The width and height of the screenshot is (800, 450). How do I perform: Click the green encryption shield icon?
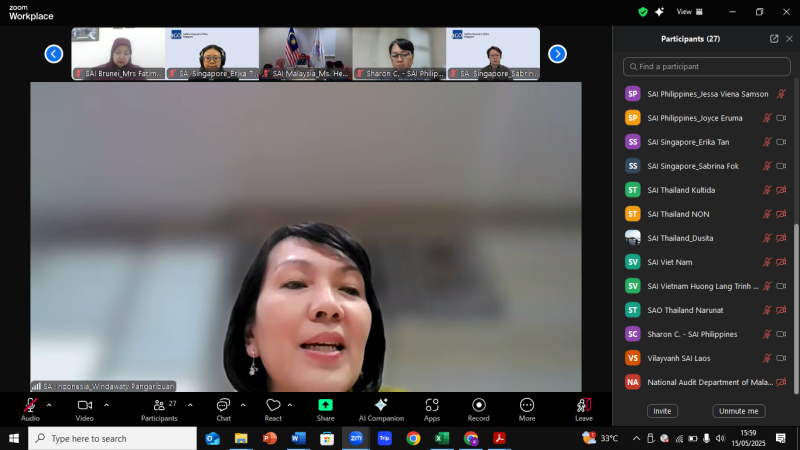point(643,12)
